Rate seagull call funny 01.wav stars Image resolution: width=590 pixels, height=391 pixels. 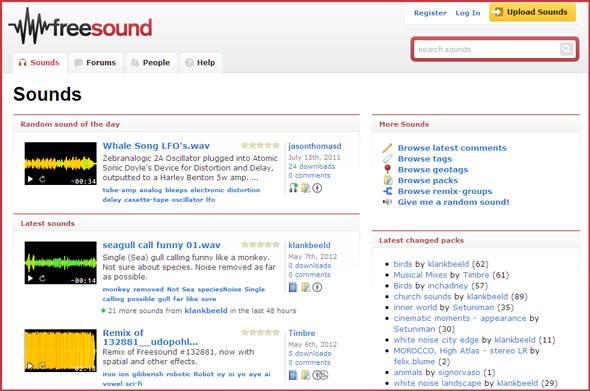(260, 245)
